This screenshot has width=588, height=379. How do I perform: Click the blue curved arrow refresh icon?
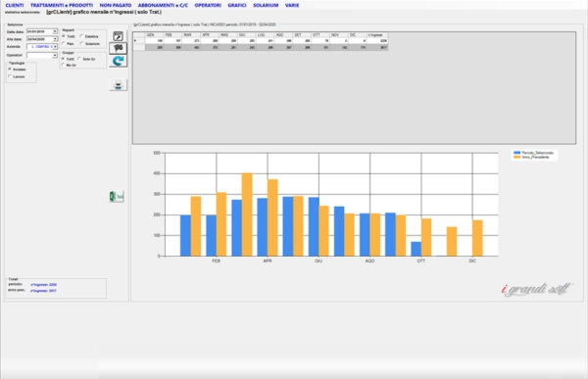point(119,61)
